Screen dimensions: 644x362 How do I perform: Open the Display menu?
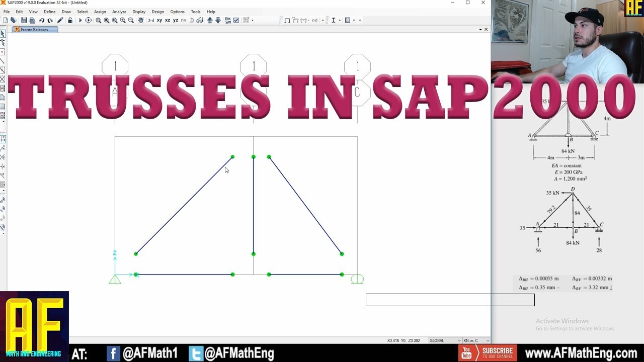pos(139,12)
